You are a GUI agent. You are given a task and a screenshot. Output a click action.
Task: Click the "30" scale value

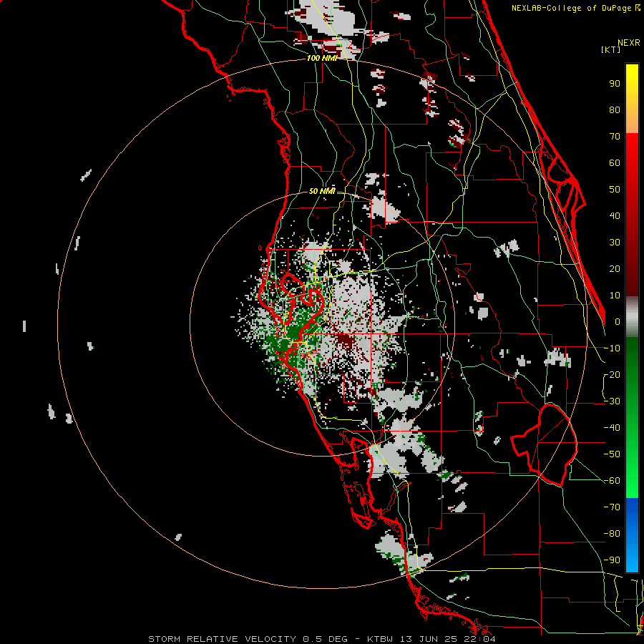[615, 243]
